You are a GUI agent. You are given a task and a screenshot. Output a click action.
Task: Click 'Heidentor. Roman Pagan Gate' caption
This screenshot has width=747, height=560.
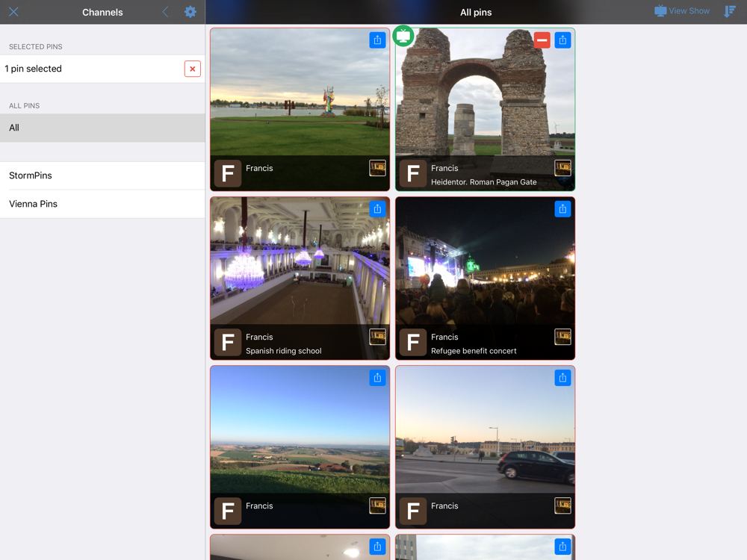point(483,182)
